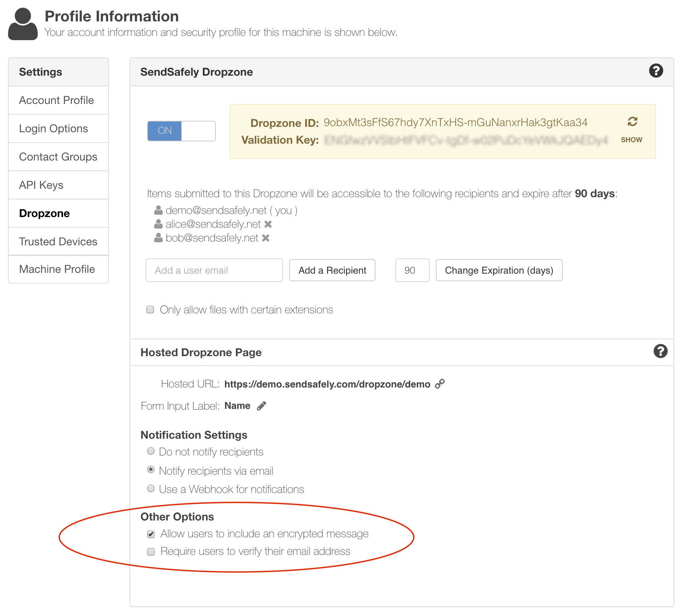
Task: Click the demo@sendsafely.net recipient entry
Action: [x=231, y=210]
